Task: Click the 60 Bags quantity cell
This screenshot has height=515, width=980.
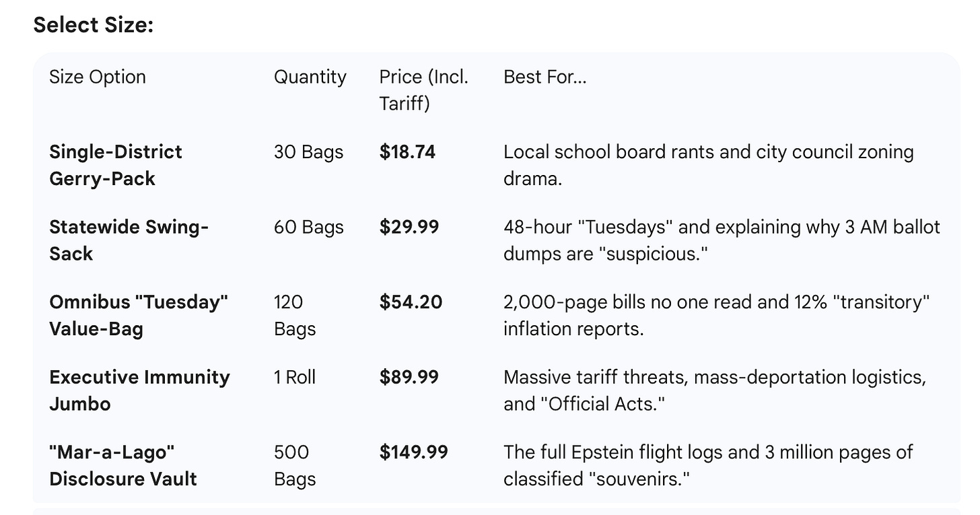Action: point(309,227)
